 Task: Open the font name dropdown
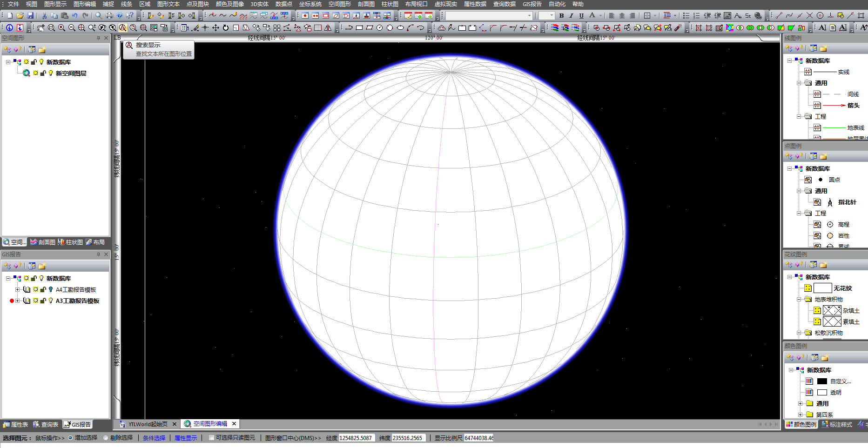click(x=529, y=16)
